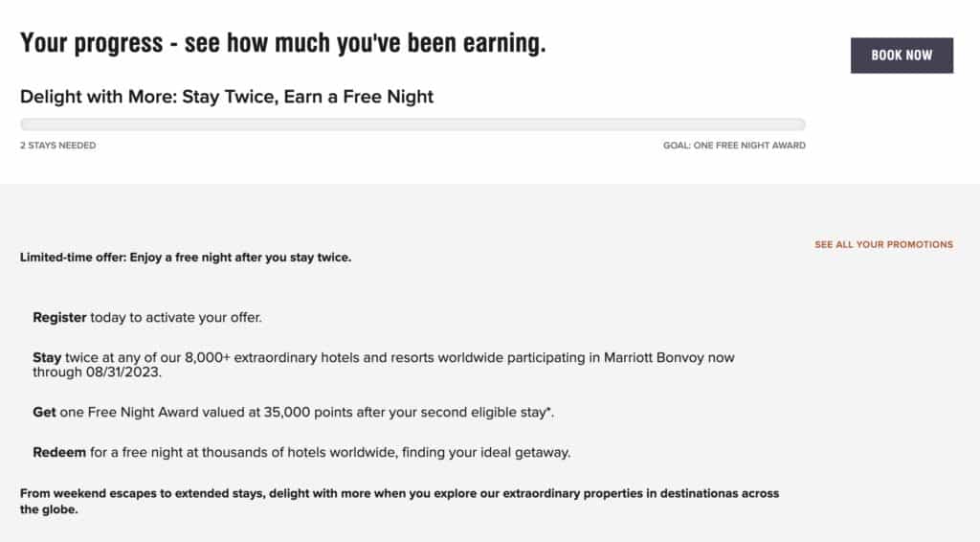This screenshot has width=980, height=542.
Task: Select the "Delight with More" promotion title
Action: 227,97
